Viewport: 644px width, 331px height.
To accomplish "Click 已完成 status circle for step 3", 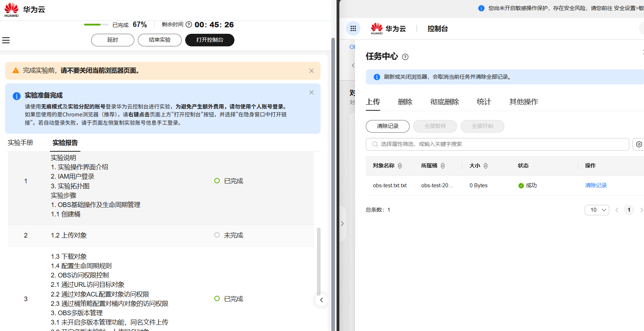I will [217, 299].
